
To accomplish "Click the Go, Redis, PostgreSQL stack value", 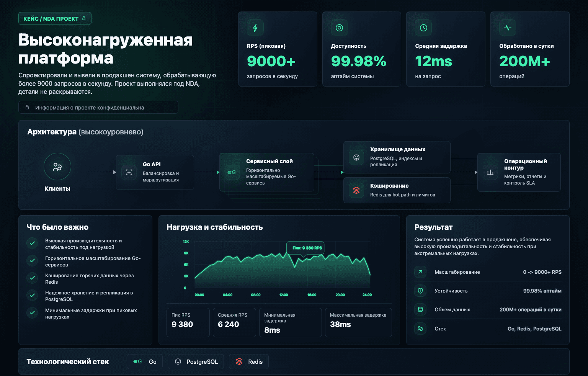I will (x=534, y=329).
